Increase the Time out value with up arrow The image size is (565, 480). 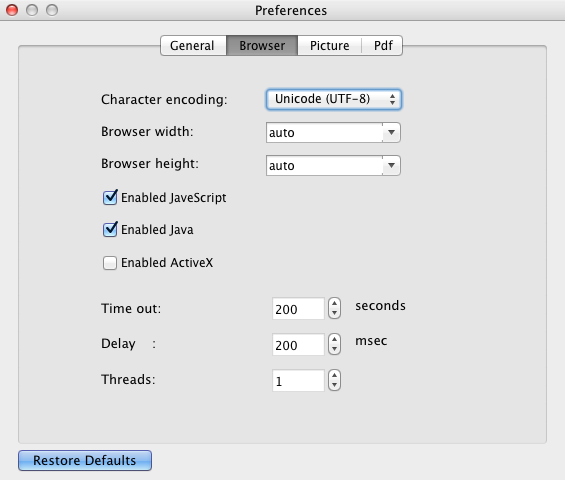coord(334,304)
